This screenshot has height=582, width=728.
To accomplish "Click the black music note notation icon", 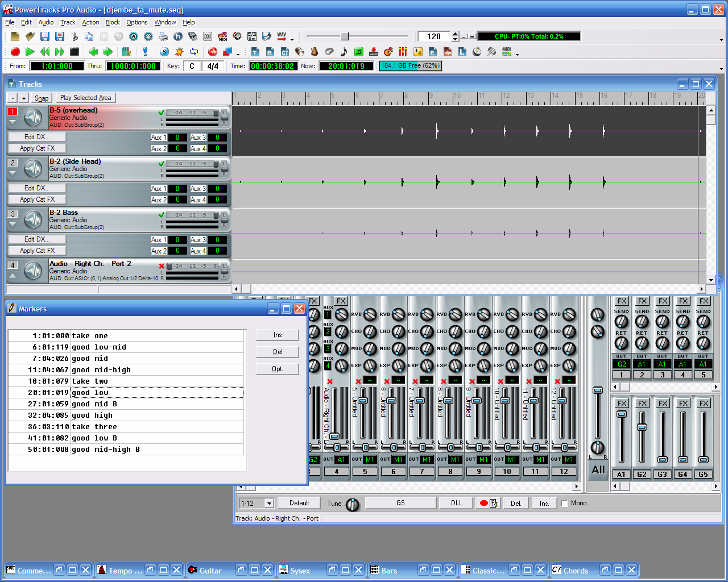I will pos(344,52).
